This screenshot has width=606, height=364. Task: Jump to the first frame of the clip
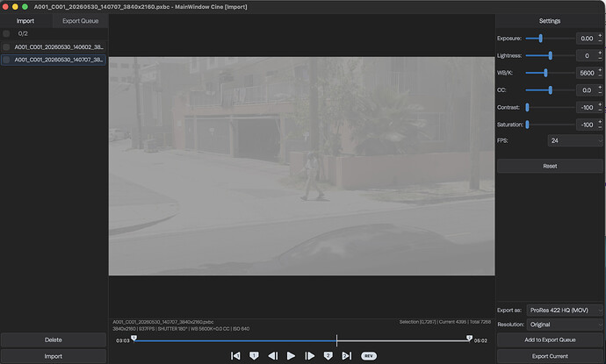pyautogui.click(x=235, y=355)
